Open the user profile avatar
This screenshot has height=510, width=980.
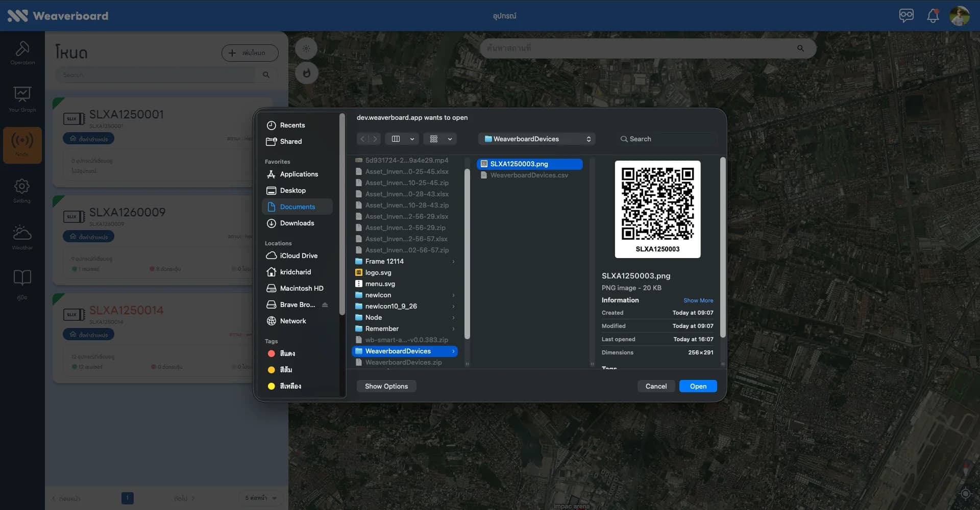pyautogui.click(x=960, y=16)
